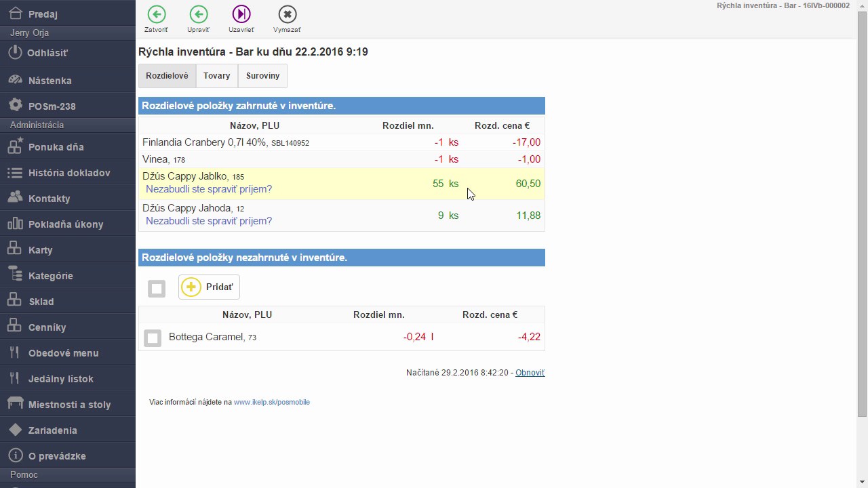Tick the Bottega Caramel checkbox
868x488 pixels.
[x=153, y=338]
